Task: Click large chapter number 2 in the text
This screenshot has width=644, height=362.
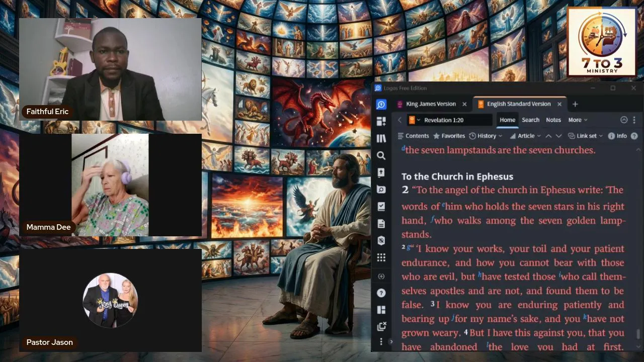Action: pos(405,190)
